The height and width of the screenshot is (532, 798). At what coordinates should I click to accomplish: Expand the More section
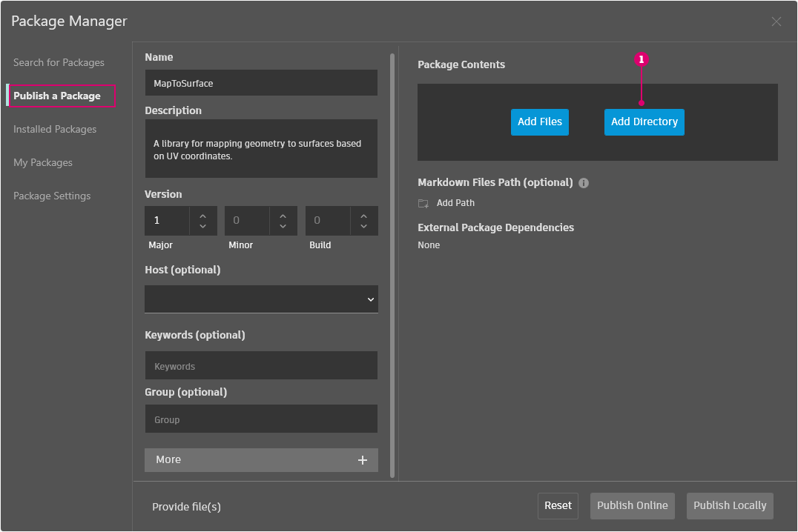261,460
